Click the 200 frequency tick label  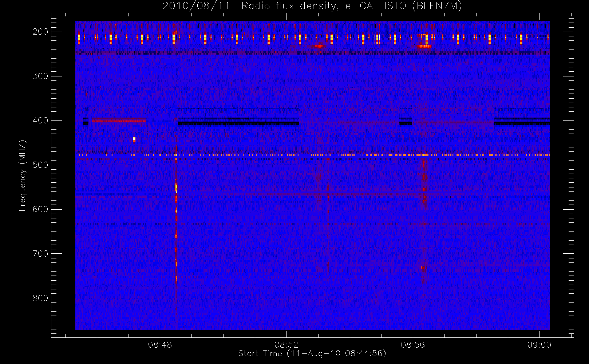[x=40, y=32]
